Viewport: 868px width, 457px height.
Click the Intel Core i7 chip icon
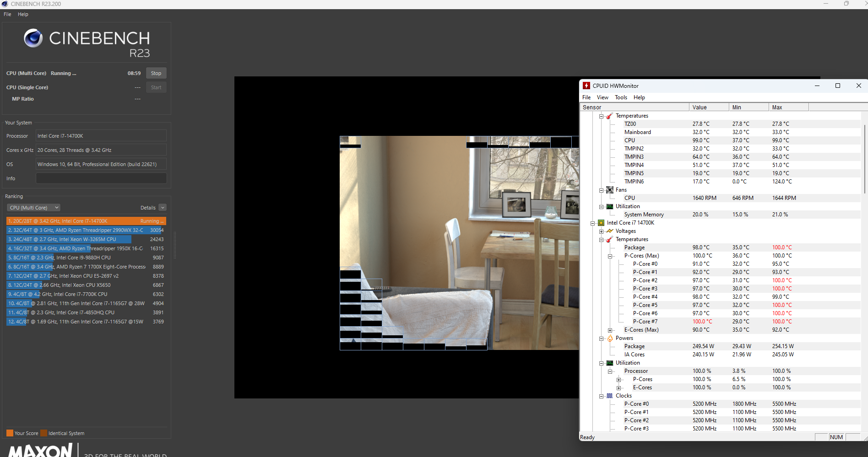pyautogui.click(x=601, y=223)
